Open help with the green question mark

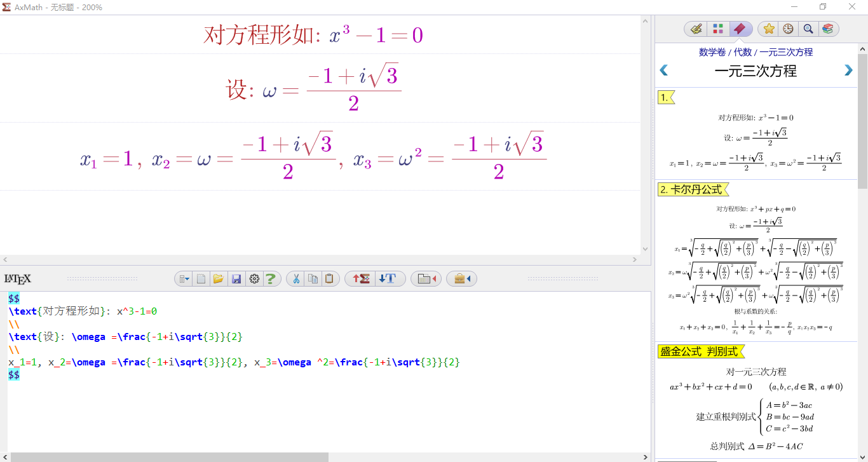271,279
